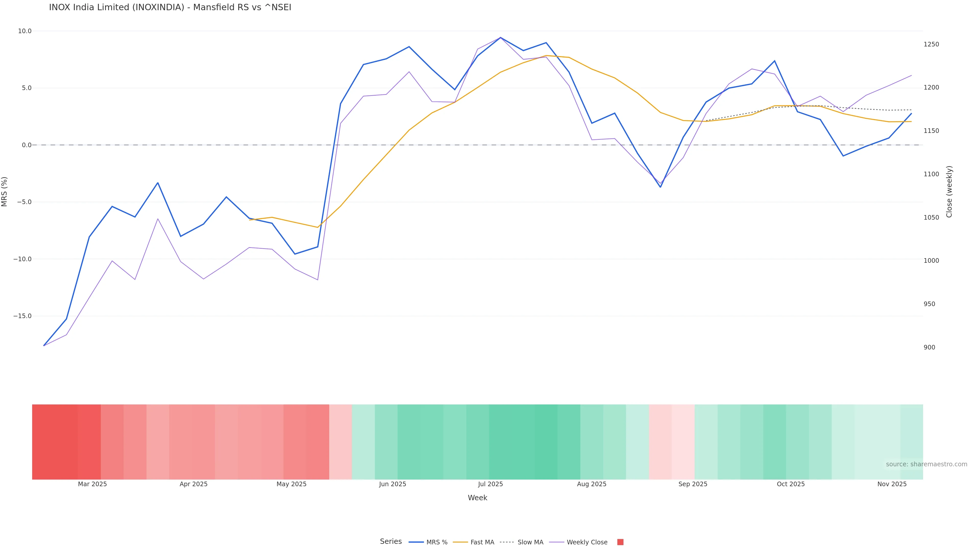Click the red square legend swatch
The height and width of the screenshot is (551, 980).
pos(620,542)
